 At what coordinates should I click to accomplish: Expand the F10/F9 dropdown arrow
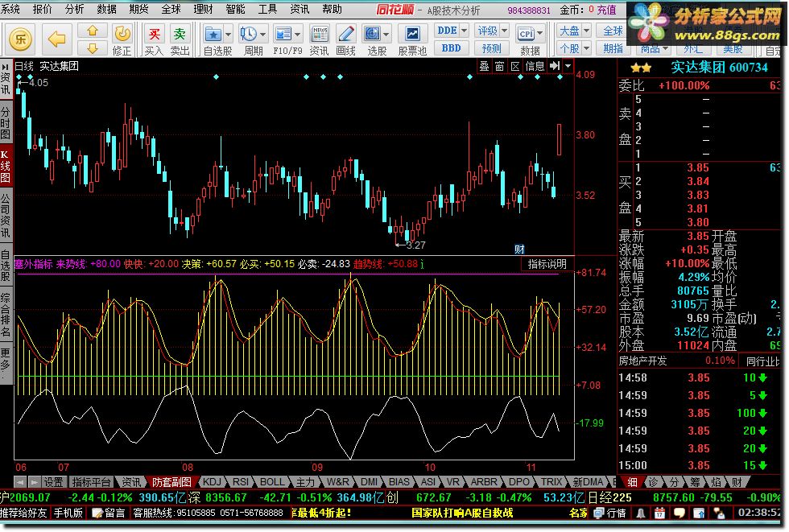click(297, 35)
